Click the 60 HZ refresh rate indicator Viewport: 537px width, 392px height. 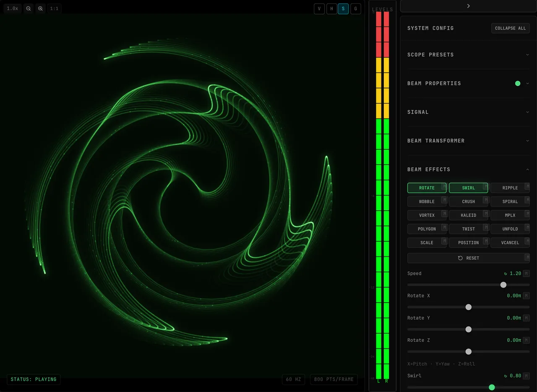pos(293,379)
